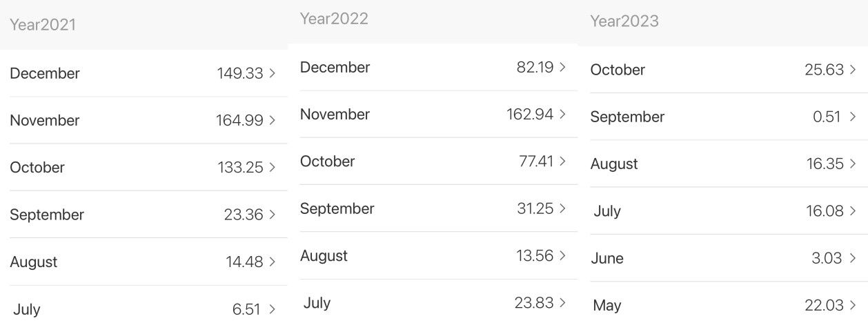Screen dimensions: 868x323
Task: Open July 2023 entry with 16.08
Action: [724, 211]
